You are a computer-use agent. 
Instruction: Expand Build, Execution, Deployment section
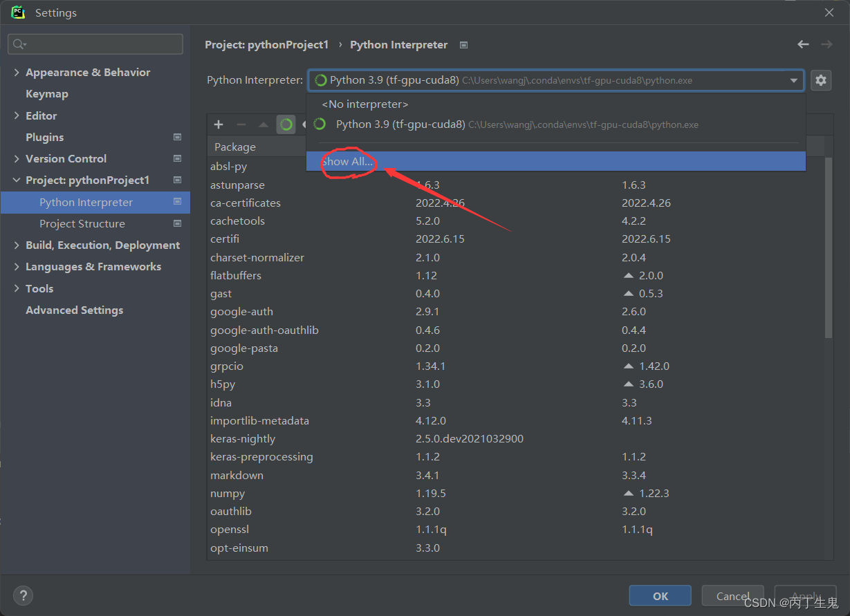click(17, 245)
